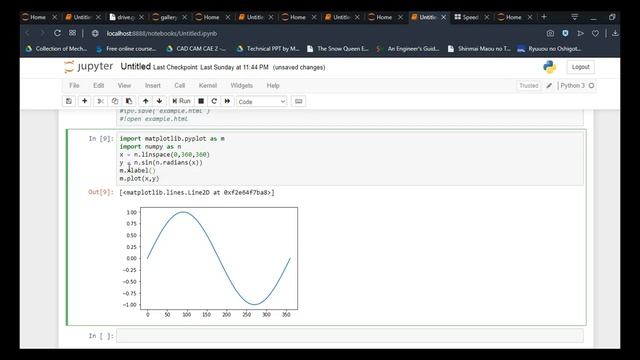640x360 pixels.
Task: Click the 'import numpy as n' code line
Action: point(150,147)
